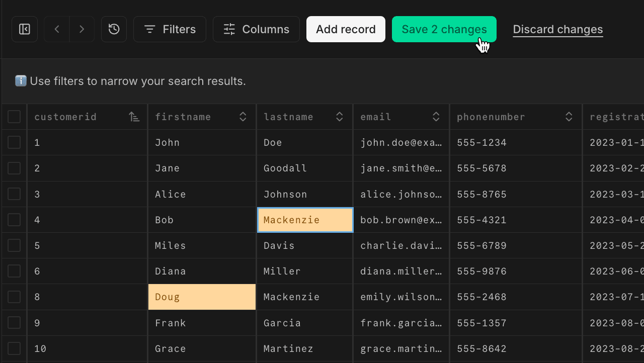Toggle sort on firstname column
Viewport: 644px width, 363px height.
click(x=243, y=117)
